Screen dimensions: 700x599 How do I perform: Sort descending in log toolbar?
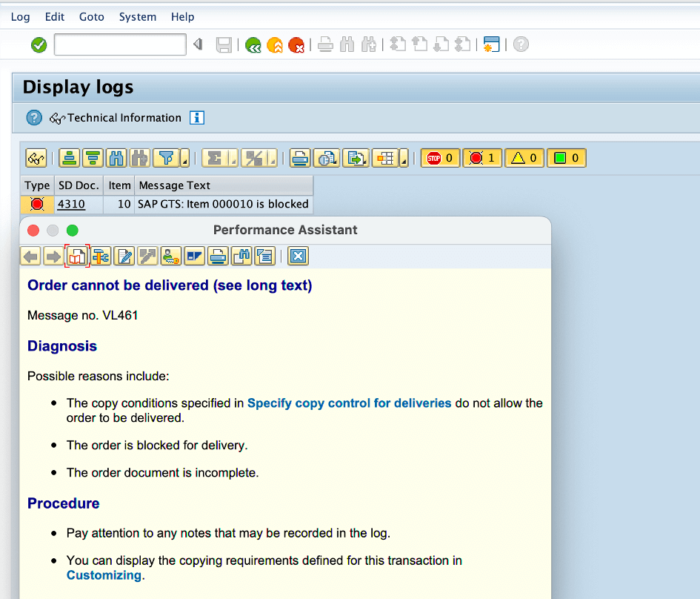tap(93, 158)
